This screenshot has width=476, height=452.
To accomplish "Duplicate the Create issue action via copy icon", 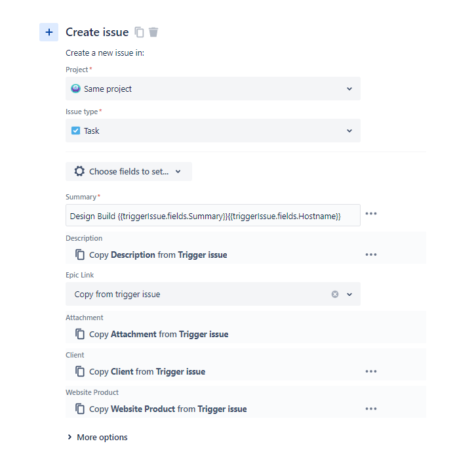I will click(x=140, y=32).
